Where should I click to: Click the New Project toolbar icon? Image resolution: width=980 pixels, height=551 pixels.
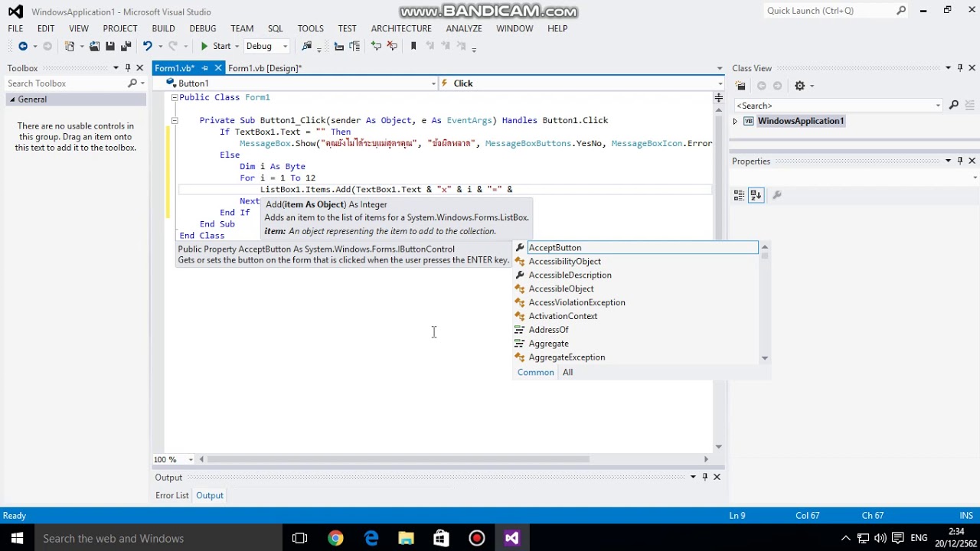[x=70, y=47]
